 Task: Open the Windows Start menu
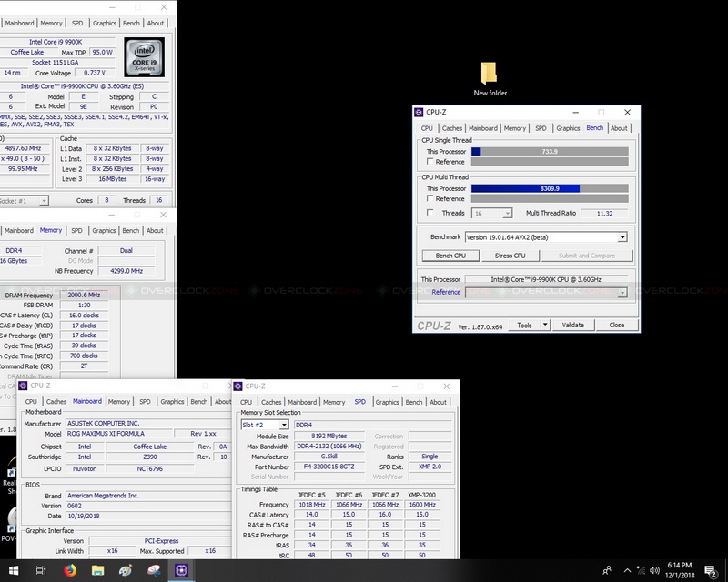(14, 570)
